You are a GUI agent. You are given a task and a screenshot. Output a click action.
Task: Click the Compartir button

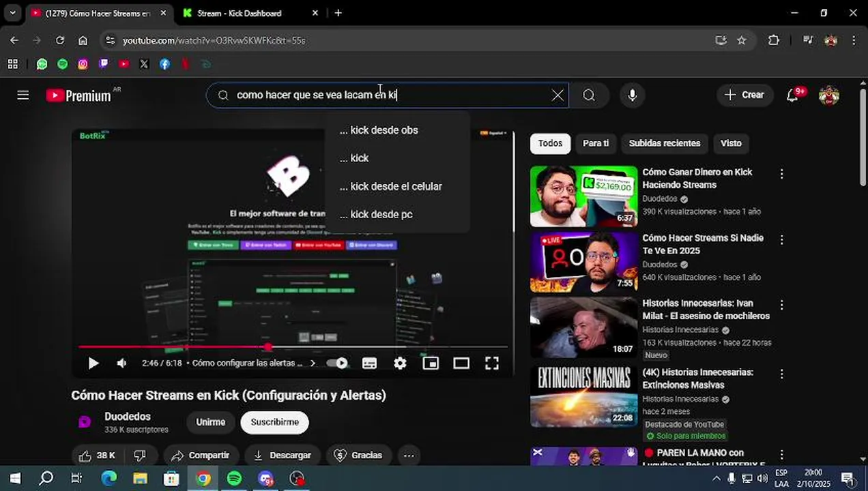(x=200, y=456)
